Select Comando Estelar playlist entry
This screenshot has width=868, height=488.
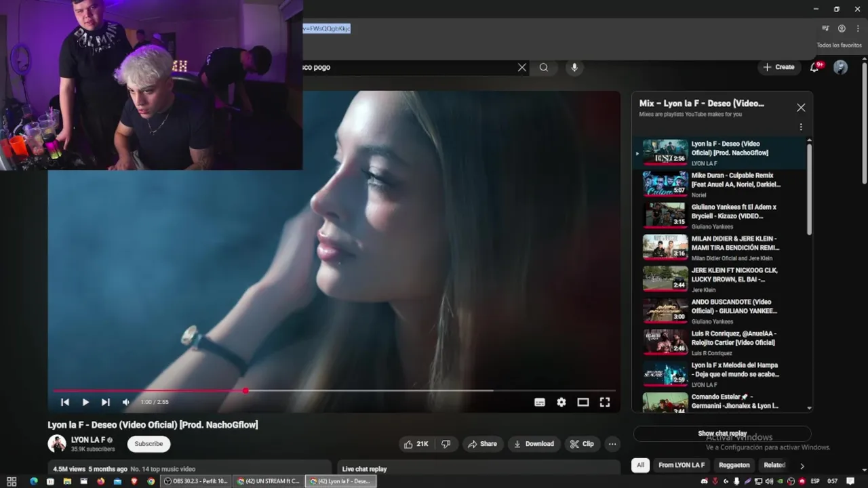(721, 402)
